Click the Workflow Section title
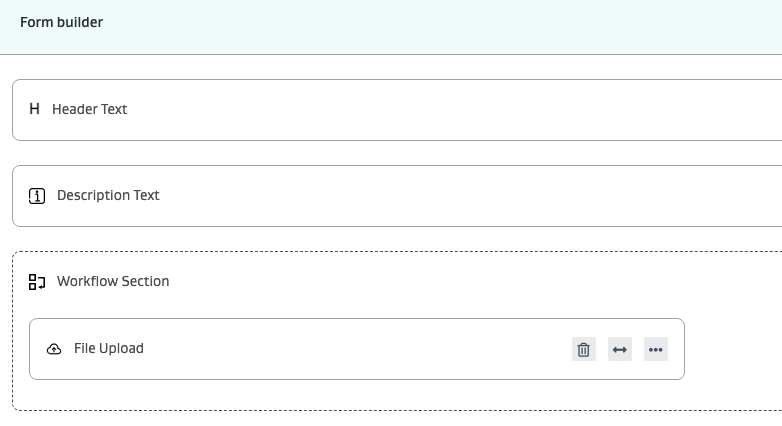782x426 pixels. click(113, 281)
